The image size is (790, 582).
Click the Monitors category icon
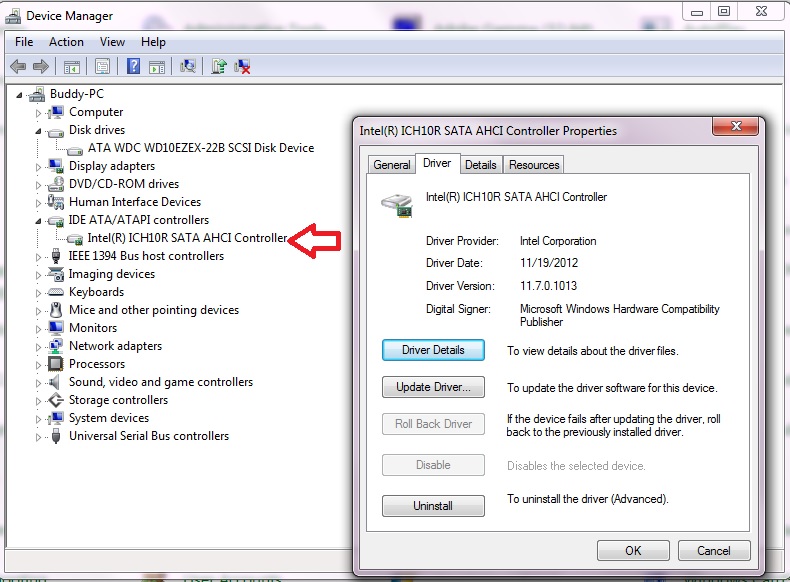[55, 328]
